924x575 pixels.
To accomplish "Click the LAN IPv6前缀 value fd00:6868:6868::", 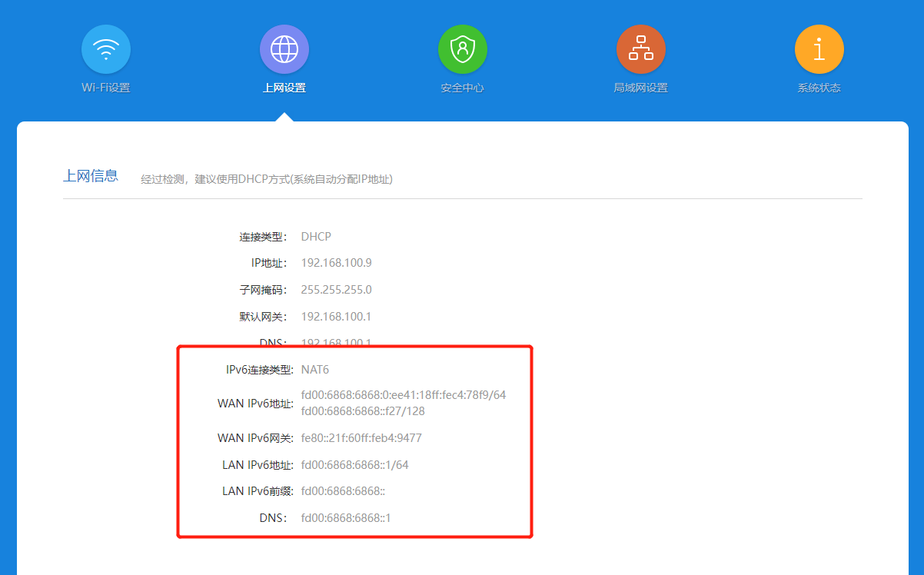I will [x=342, y=490].
